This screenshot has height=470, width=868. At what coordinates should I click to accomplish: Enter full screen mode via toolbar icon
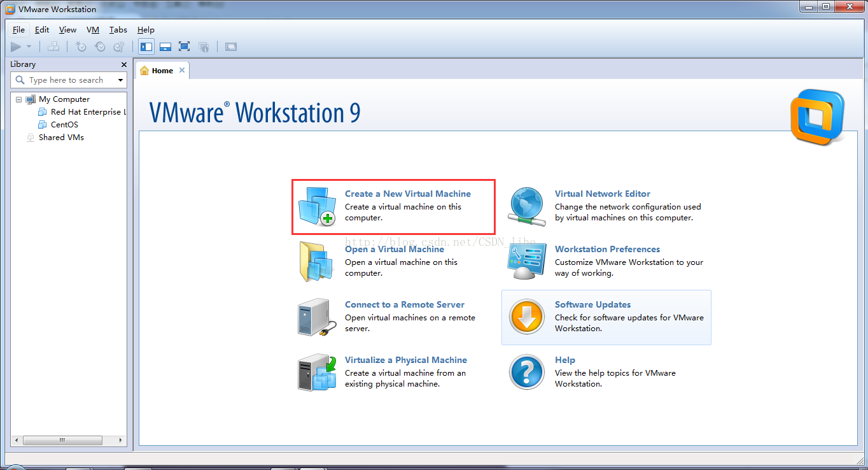coord(185,46)
